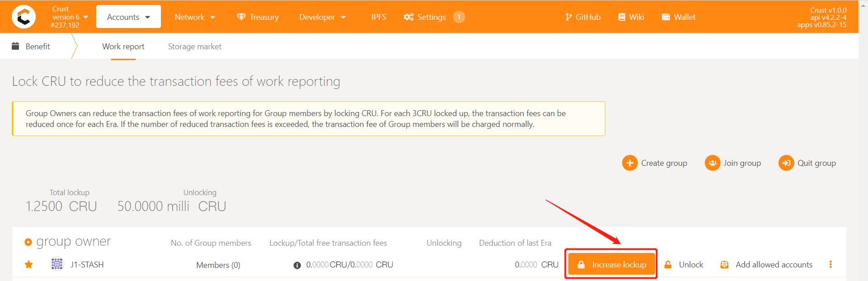Toggle favorite star for J1-STASH

click(28, 265)
